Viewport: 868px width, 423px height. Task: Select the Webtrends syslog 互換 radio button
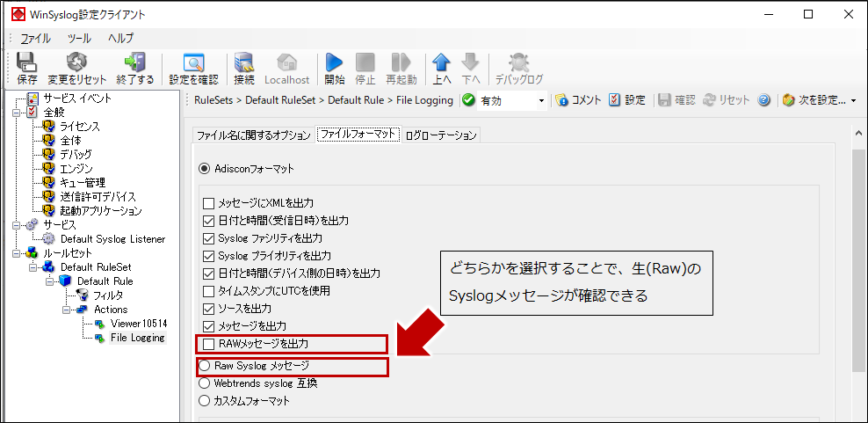pos(205,383)
